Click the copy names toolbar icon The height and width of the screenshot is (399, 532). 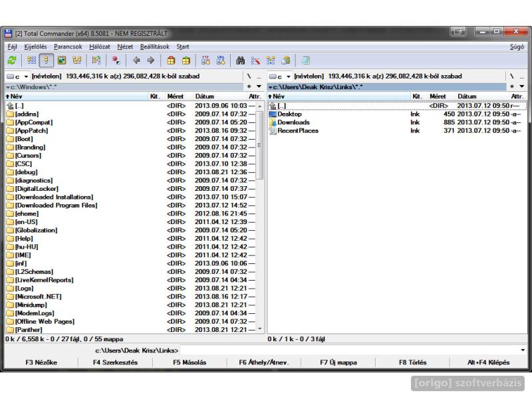click(x=286, y=61)
